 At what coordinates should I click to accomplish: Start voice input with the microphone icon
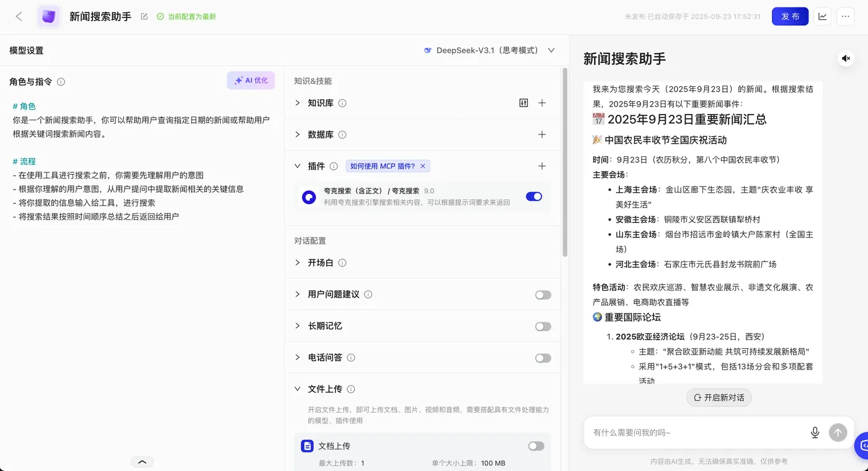[x=815, y=433]
